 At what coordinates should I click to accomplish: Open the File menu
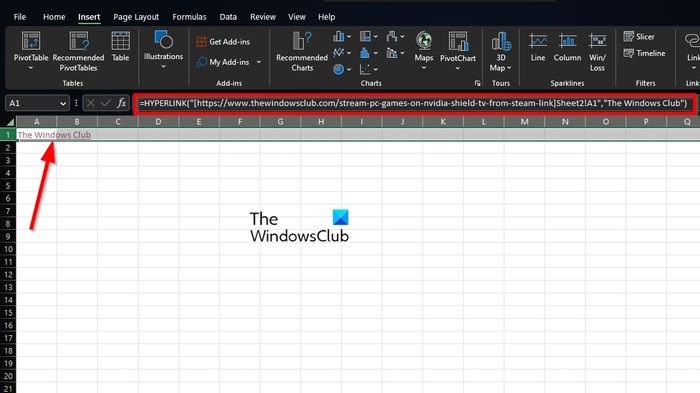tap(20, 17)
